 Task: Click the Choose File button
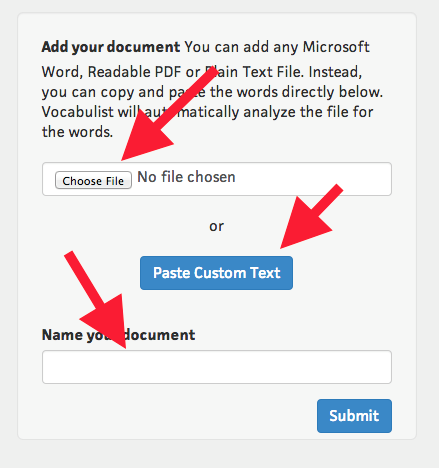[x=93, y=180]
